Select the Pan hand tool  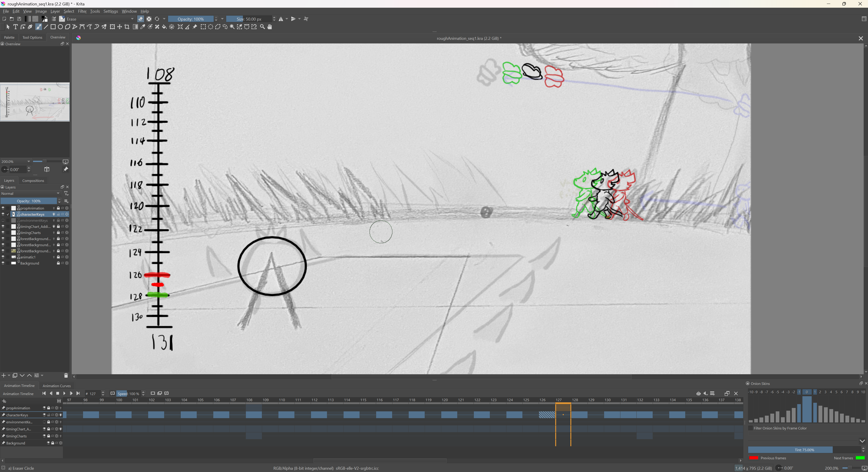(x=270, y=27)
